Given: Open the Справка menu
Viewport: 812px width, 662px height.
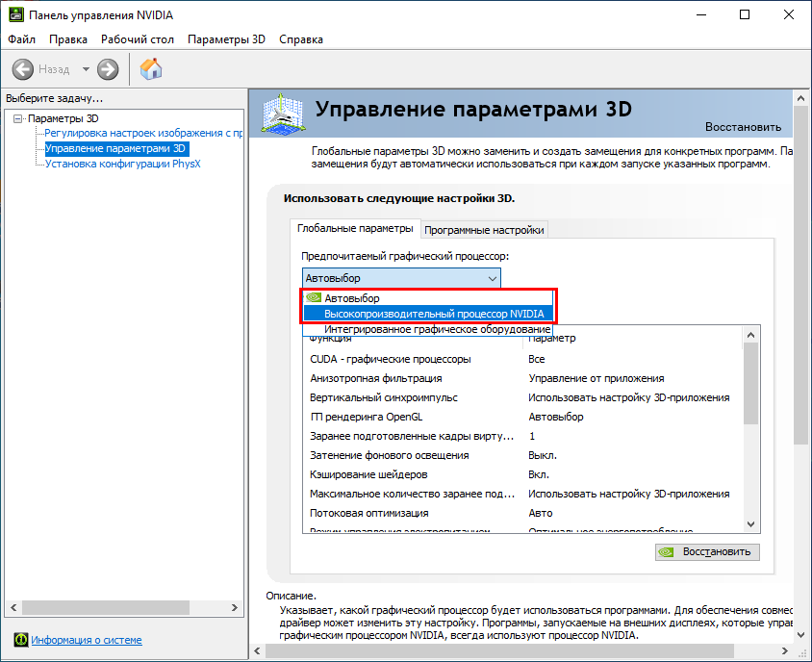Looking at the screenshot, I should click(x=301, y=39).
